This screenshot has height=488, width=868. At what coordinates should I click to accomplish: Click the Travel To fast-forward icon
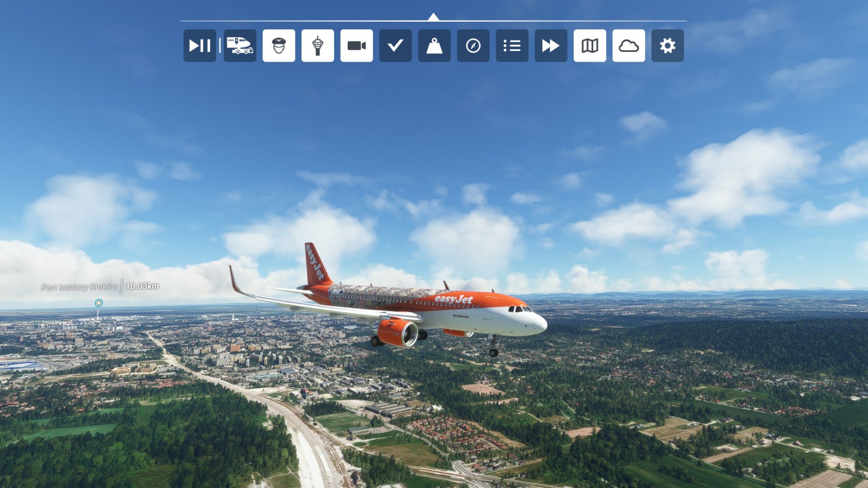[551, 46]
